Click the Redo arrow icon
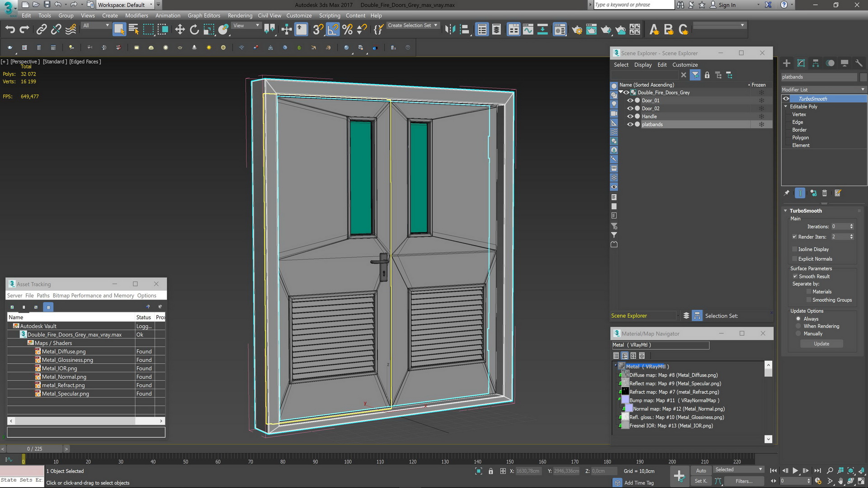 [x=24, y=30]
